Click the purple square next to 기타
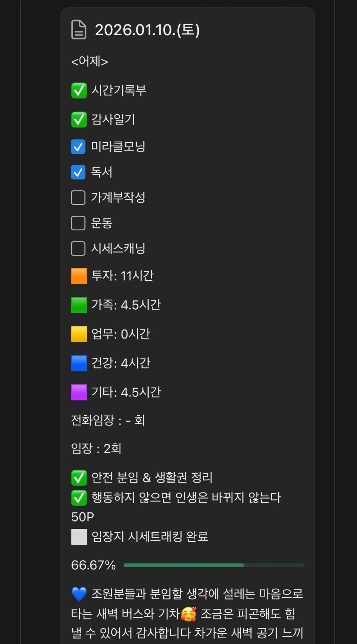 (x=79, y=392)
